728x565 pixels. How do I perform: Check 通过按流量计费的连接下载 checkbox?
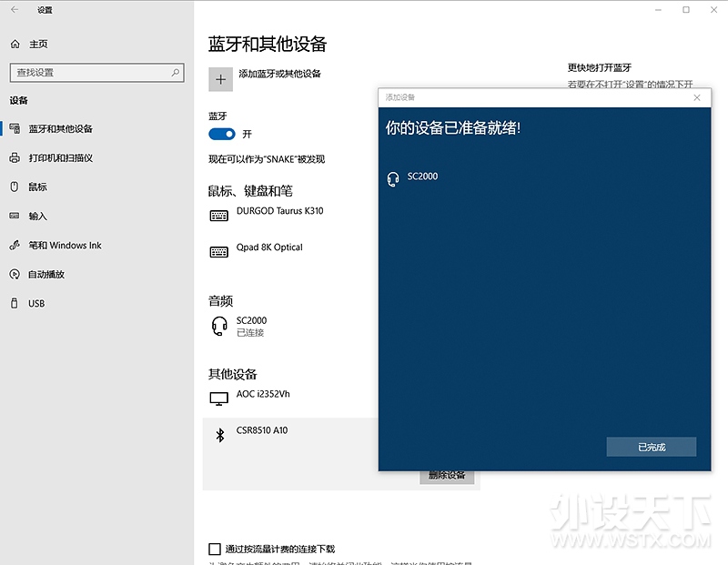(215, 550)
